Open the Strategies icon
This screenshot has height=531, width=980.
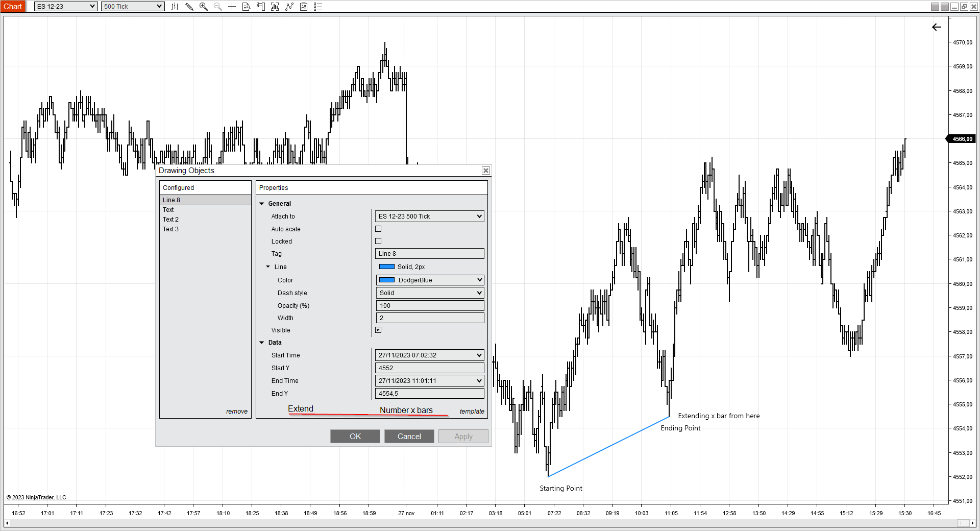(304, 7)
